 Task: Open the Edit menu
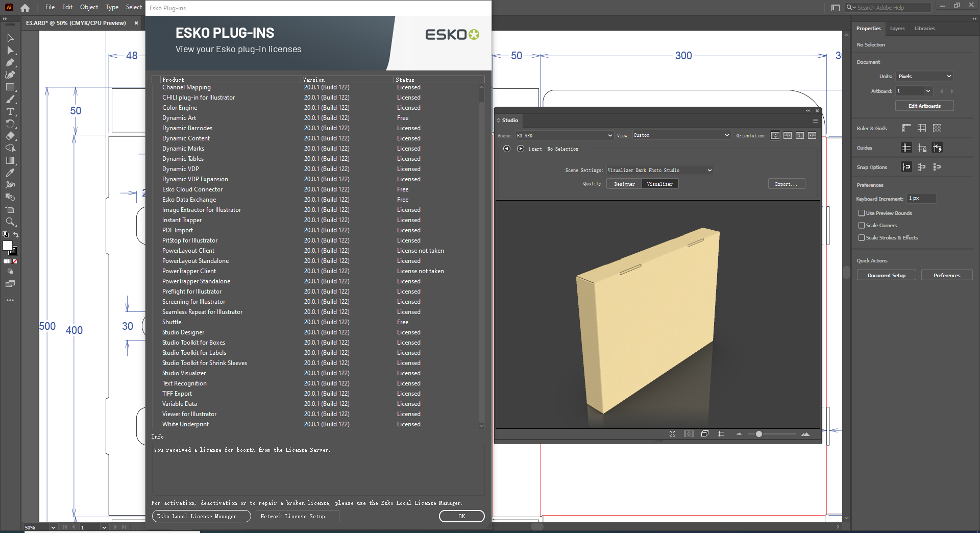pyautogui.click(x=67, y=7)
